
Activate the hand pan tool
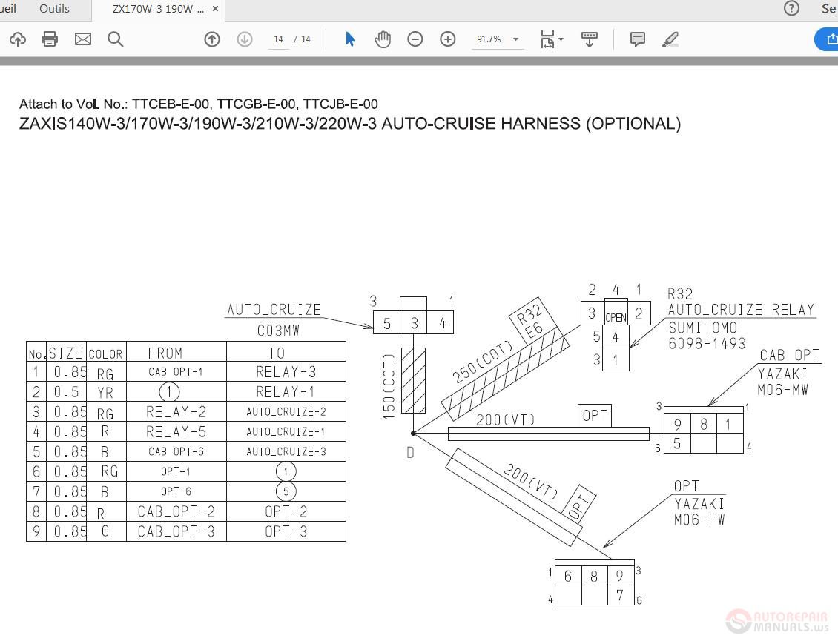coord(383,39)
